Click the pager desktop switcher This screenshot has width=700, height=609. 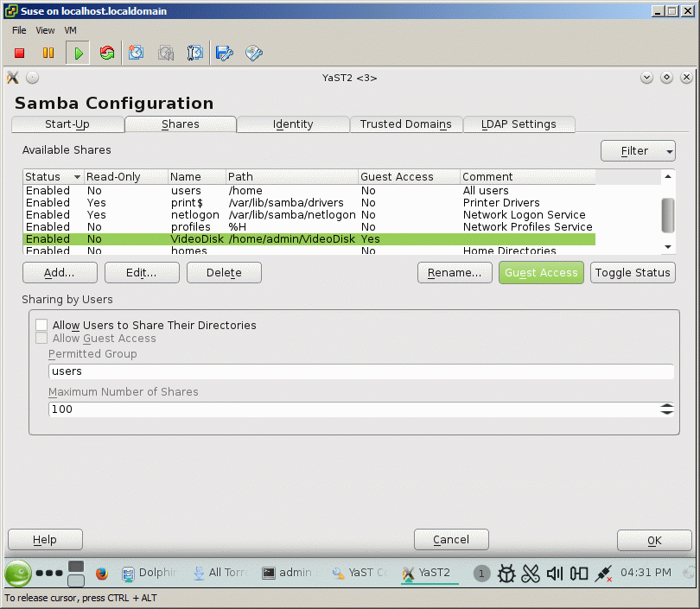tap(76, 574)
